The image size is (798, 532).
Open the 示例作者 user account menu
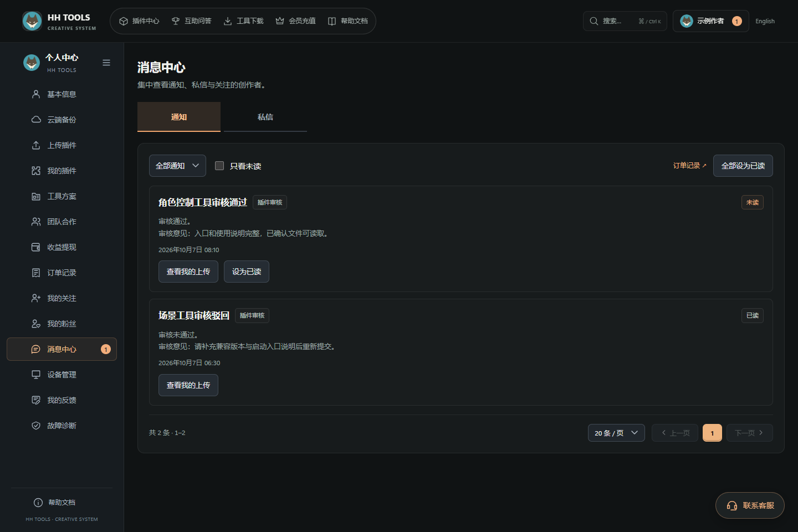(710, 21)
